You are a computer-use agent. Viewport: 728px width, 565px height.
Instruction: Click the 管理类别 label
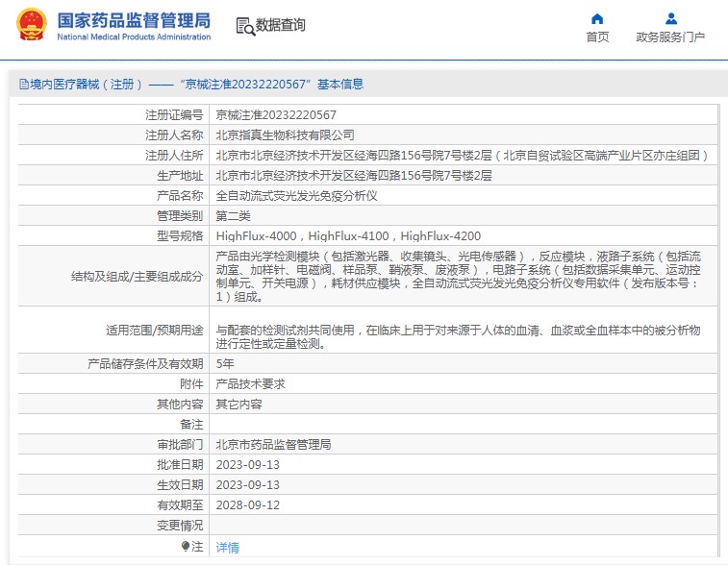[x=180, y=215]
